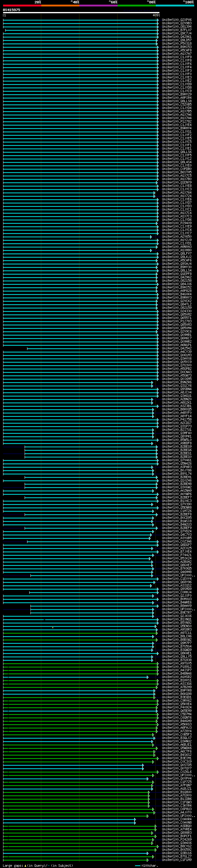Click the red 20% identity legend bar
The height and width of the screenshot is (868, 197).
coord(22,6)
